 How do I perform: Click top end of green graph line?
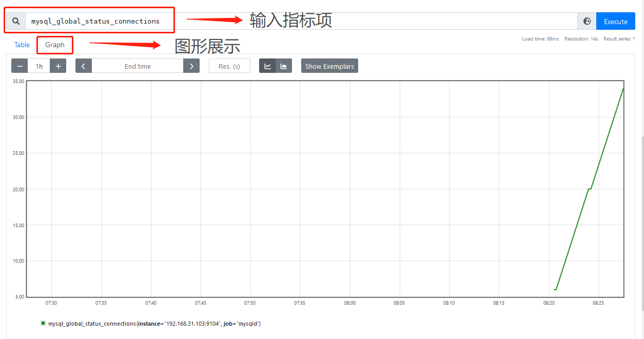[x=623, y=89]
